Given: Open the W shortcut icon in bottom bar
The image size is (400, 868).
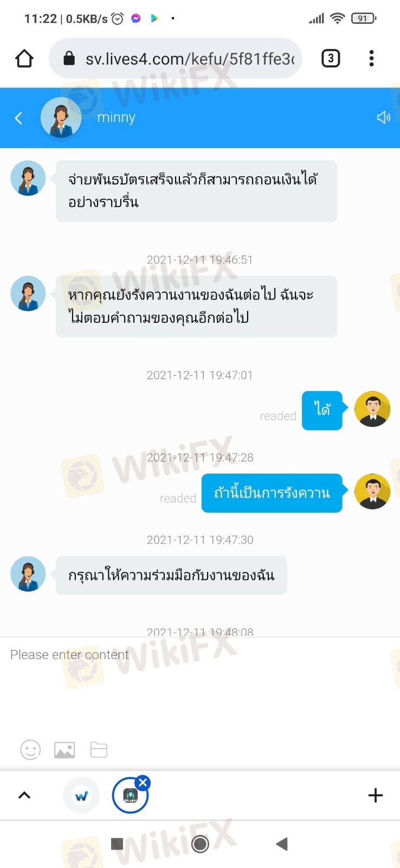Looking at the screenshot, I should pos(81,796).
